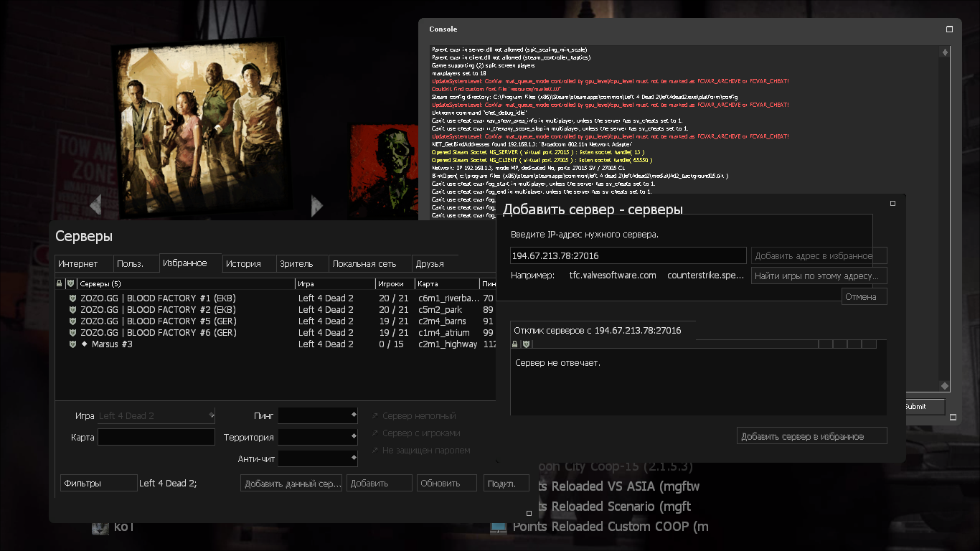
Task: Enable the 'Сервер с игроками' filter
Action: [375, 433]
